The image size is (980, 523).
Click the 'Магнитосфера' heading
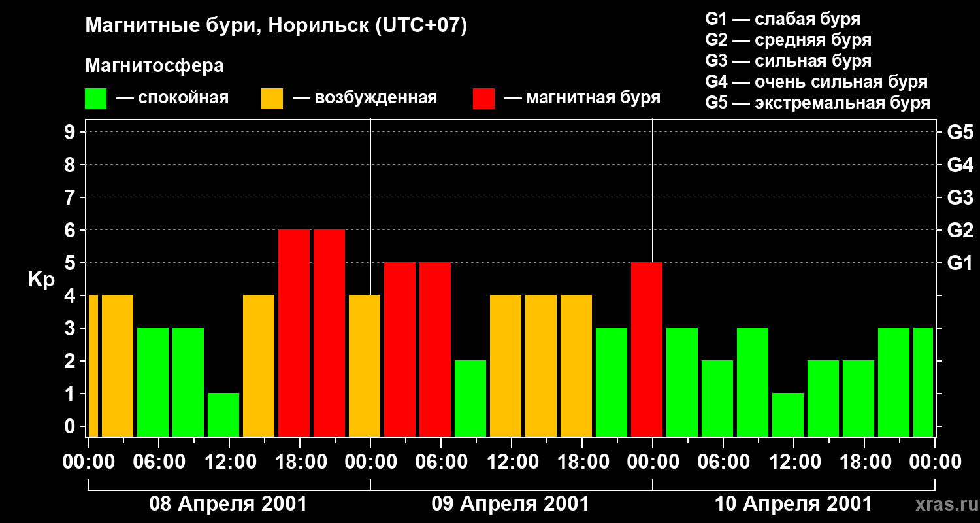(154, 66)
